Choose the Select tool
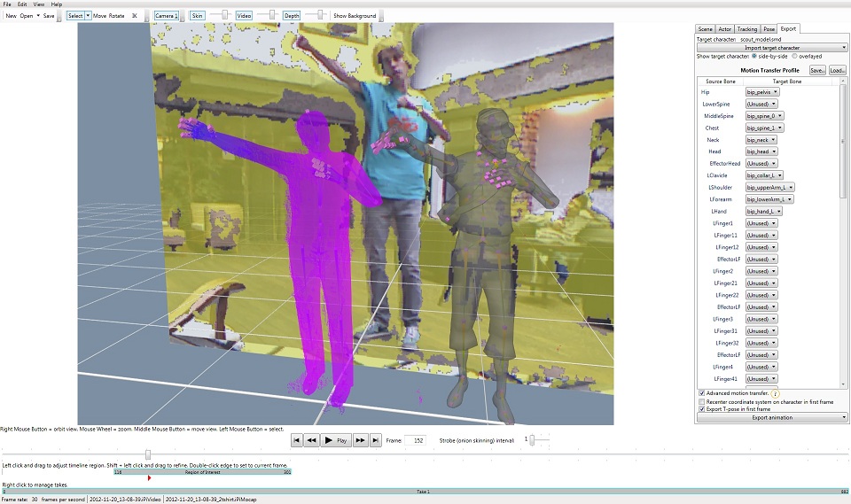The image size is (851, 504). 75,16
